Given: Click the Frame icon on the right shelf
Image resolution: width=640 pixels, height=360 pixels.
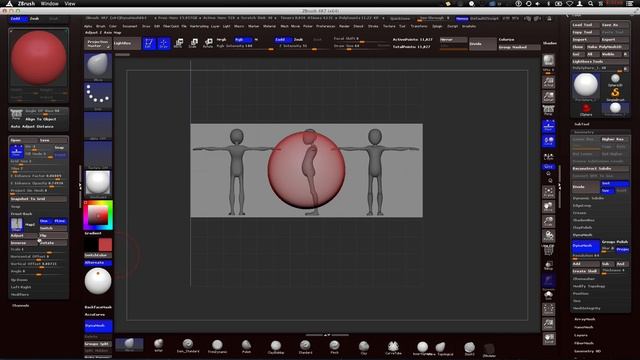Looking at the screenshot, I should point(549,192).
